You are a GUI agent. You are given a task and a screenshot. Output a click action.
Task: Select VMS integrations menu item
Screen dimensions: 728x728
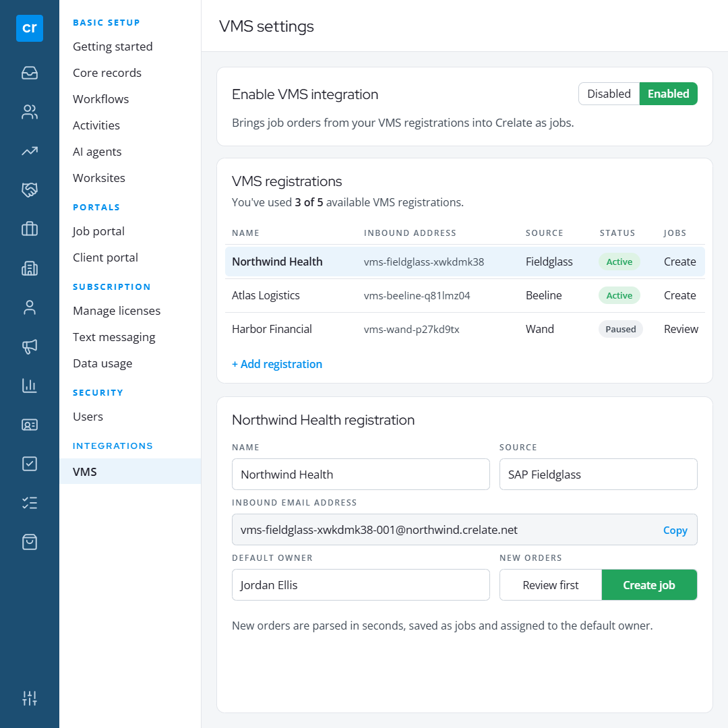130,472
